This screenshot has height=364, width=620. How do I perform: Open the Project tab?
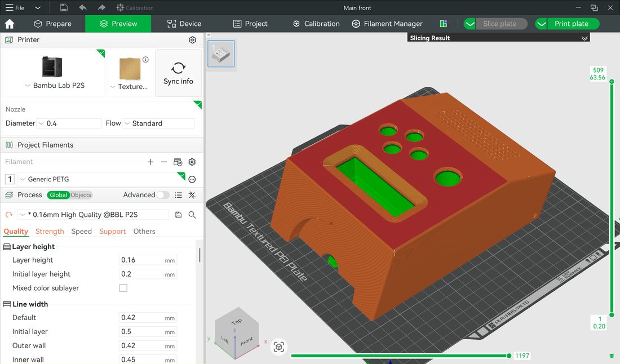click(250, 24)
